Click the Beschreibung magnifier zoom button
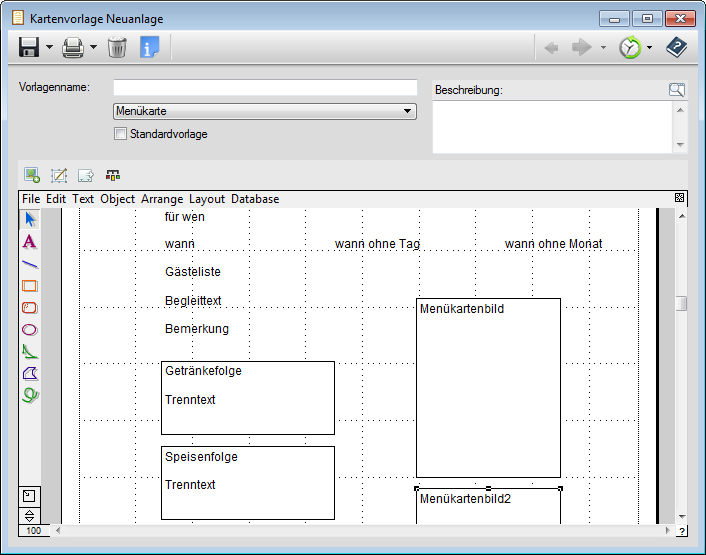The width and height of the screenshot is (706, 555). [x=677, y=90]
